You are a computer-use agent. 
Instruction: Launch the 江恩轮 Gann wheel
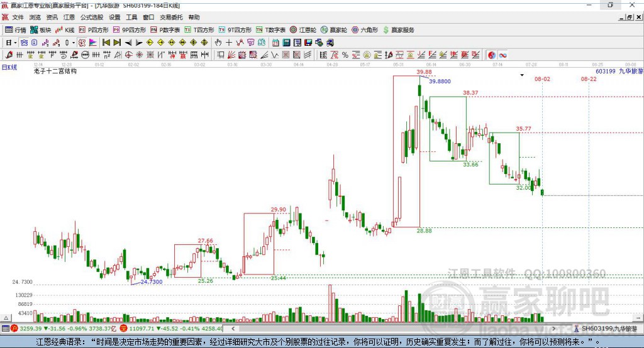coord(303,30)
